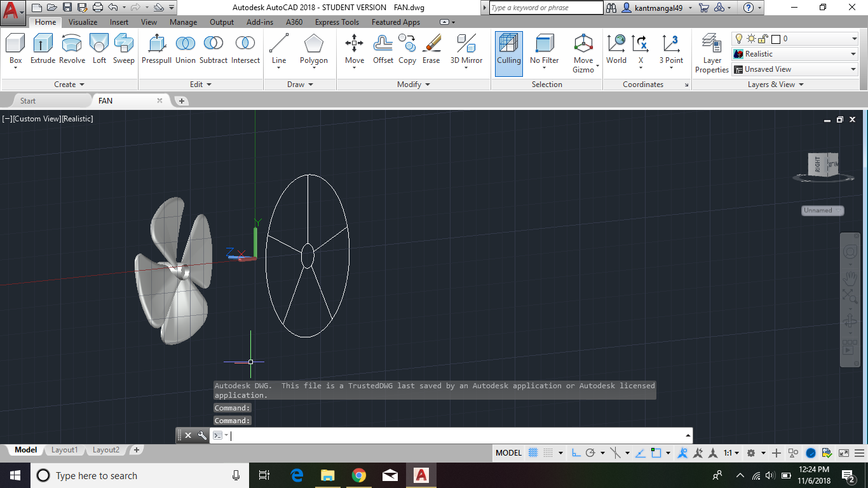Open Layer Properties panel
The image size is (868, 488).
click(x=712, y=53)
